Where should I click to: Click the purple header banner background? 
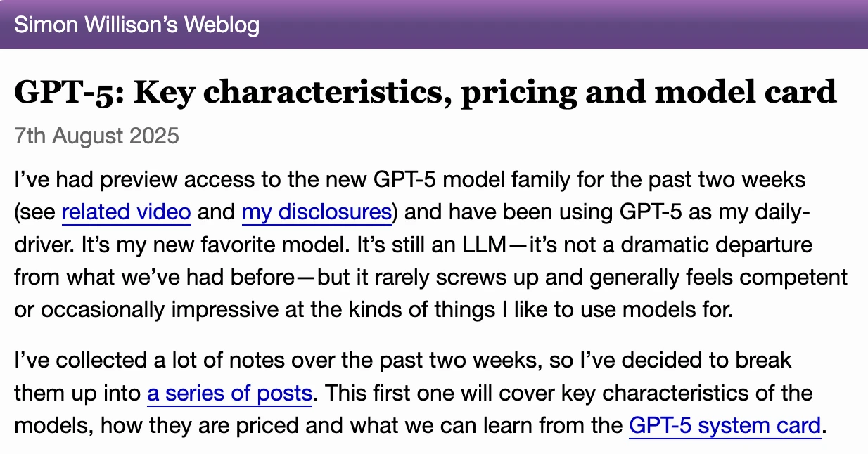(563, 25)
